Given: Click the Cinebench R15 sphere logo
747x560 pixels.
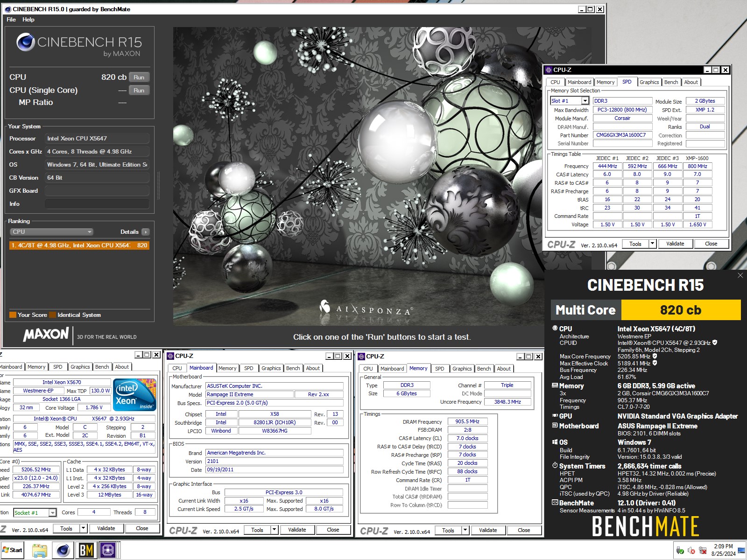Looking at the screenshot, I should point(26,42).
